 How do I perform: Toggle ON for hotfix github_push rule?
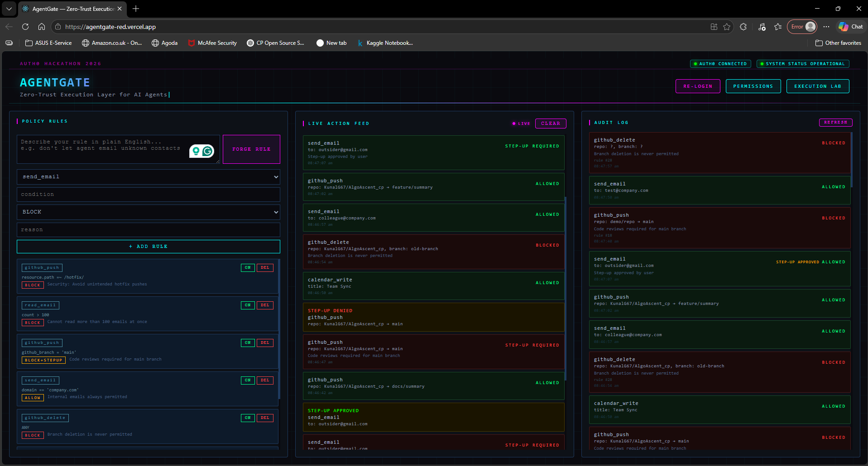(248, 268)
